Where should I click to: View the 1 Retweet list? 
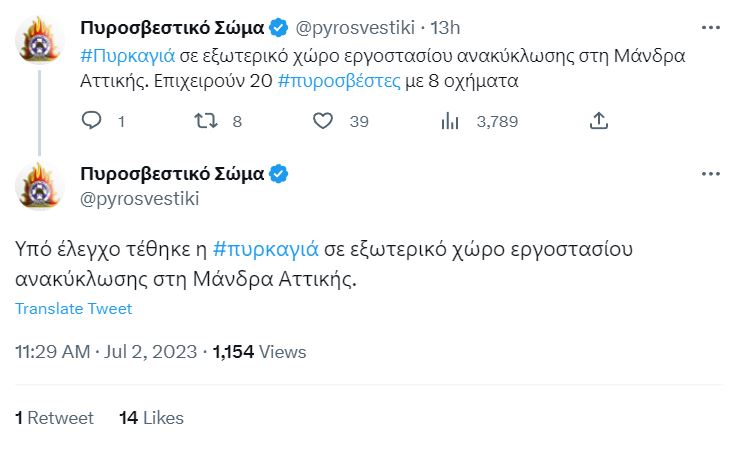[x=54, y=417]
